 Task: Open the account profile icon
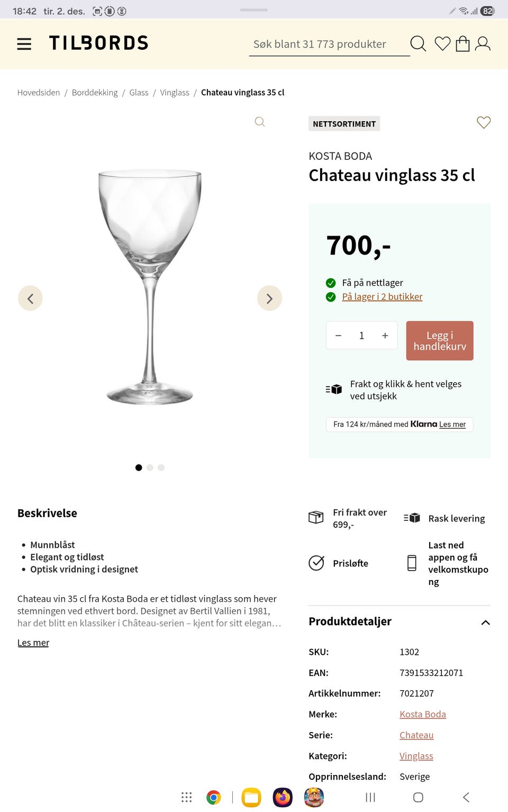(483, 44)
